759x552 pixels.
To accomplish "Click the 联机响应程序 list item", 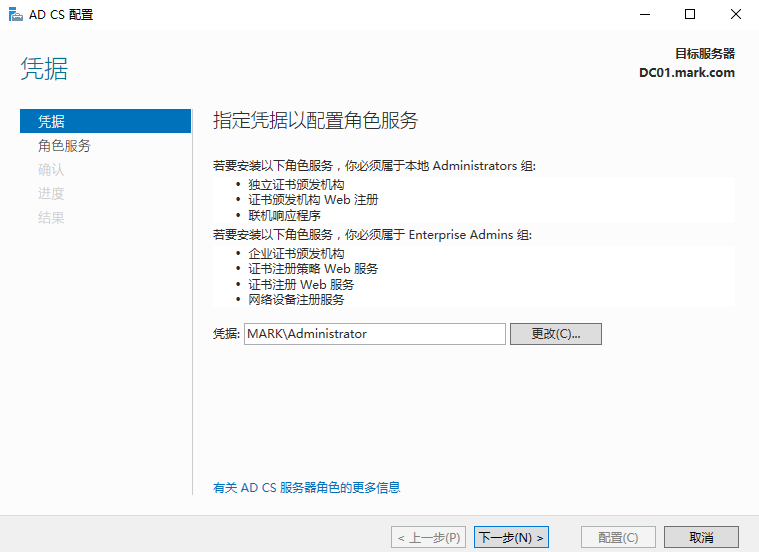I will click(x=284, y=215).
